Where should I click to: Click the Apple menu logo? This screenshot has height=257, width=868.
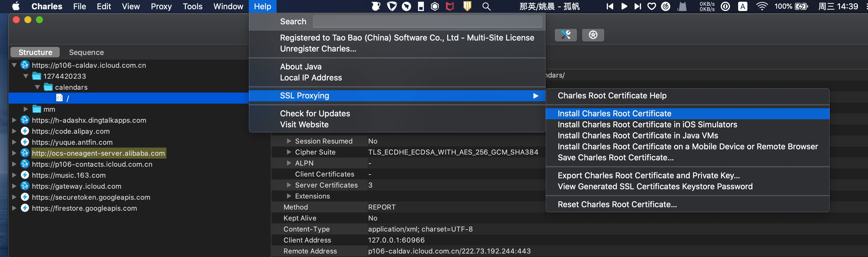click(x=16, y=6)
